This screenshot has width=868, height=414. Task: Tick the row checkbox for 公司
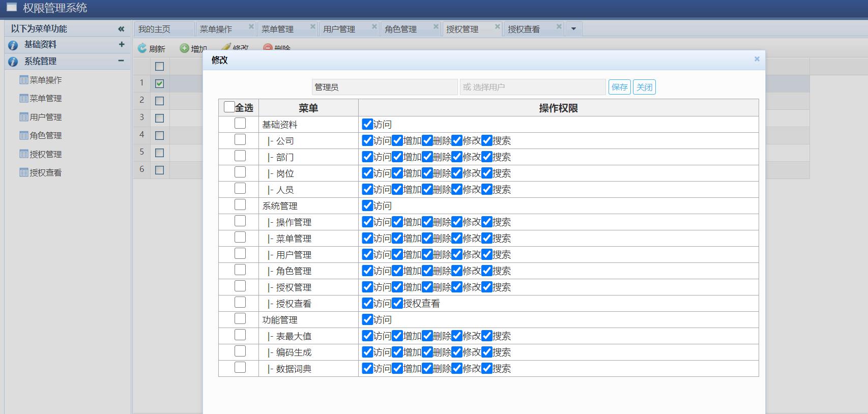(240, 139)
